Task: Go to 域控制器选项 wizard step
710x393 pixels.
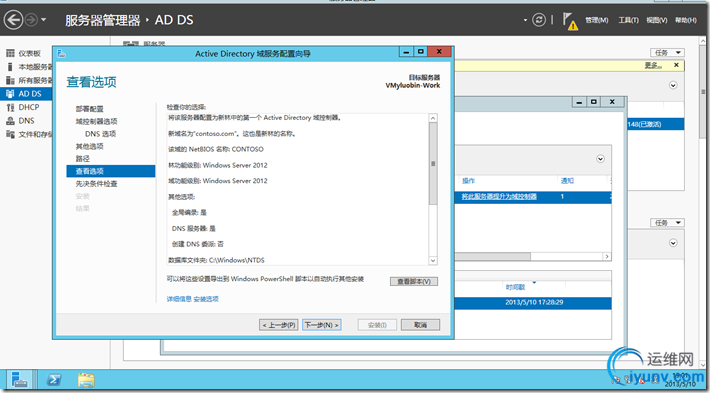Action: pos(96,121)
